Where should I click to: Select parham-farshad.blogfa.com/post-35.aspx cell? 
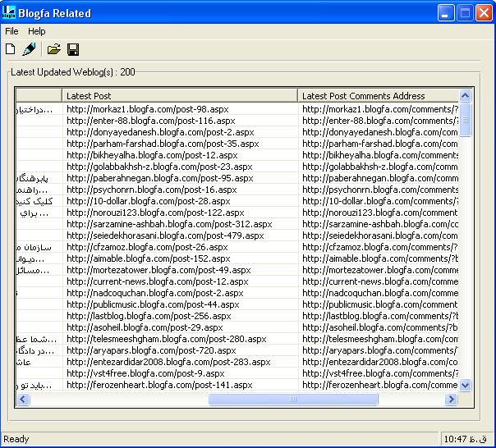[x=180, y=144]
